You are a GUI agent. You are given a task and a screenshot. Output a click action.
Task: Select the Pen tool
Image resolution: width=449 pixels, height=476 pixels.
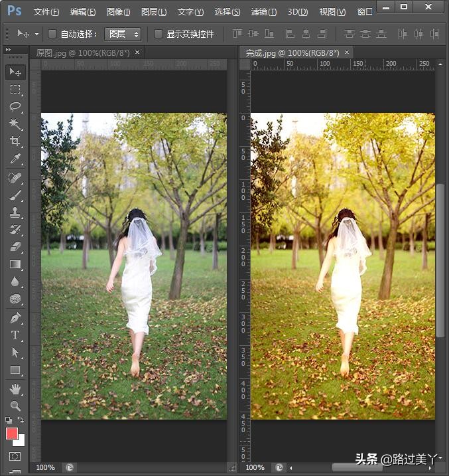tap(15, 318)
